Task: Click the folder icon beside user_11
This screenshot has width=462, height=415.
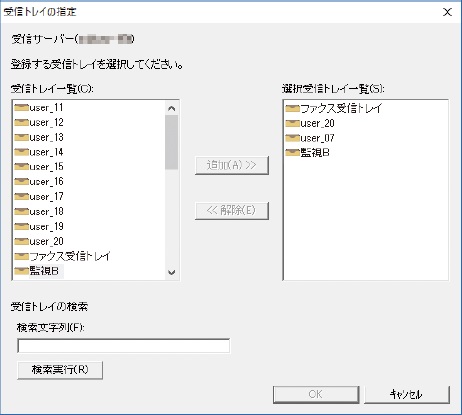Action: click(x=22, y=108)
